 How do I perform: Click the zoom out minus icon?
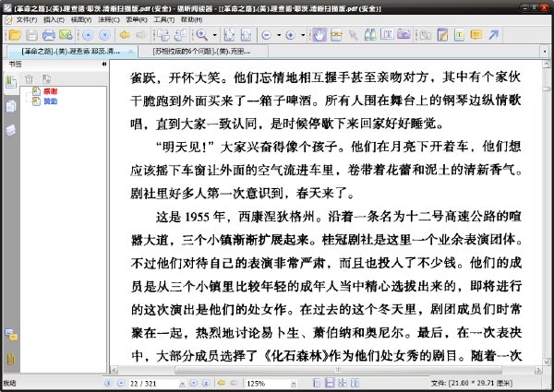(x=267, y=35)
